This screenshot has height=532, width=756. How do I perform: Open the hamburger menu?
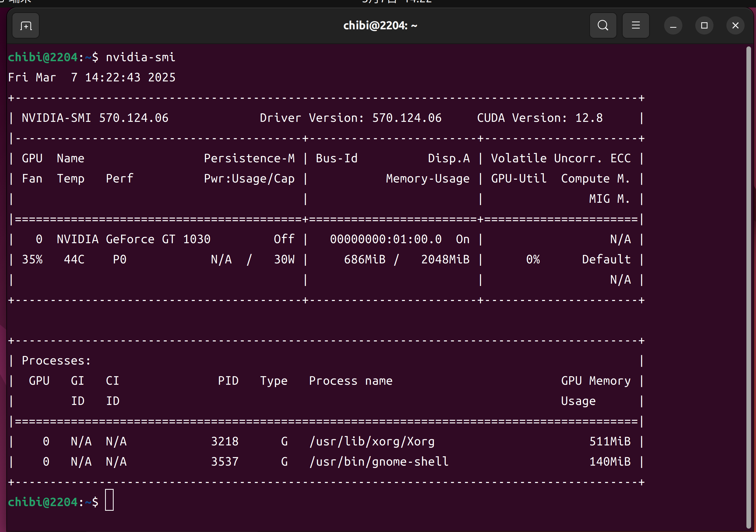click(x=635, y=26)
